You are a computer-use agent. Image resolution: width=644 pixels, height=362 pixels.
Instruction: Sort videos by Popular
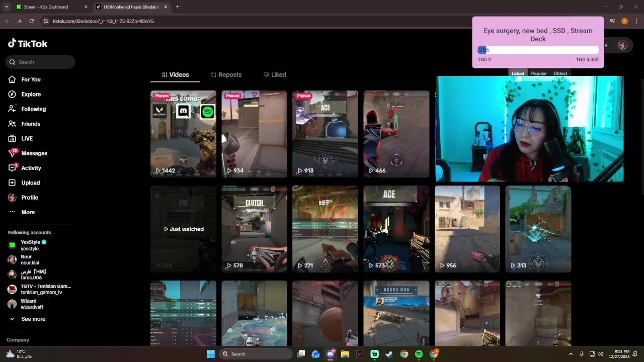(539, 73)
